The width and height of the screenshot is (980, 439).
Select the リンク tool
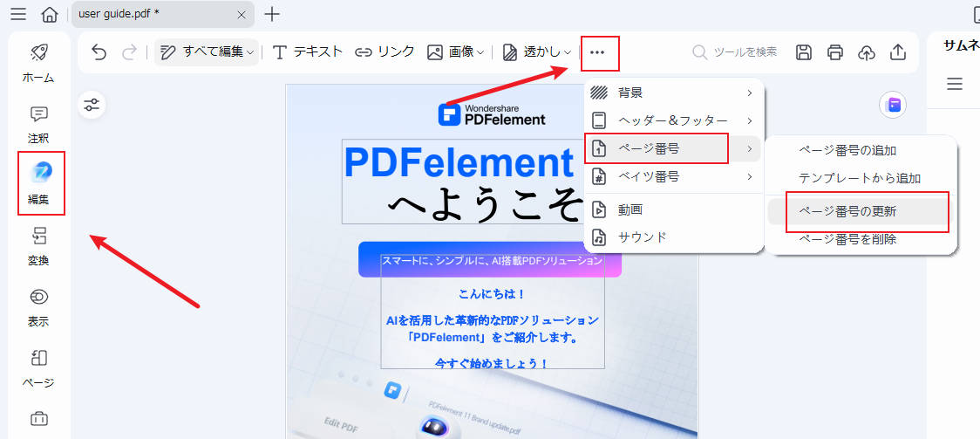(x=385, y=51)
